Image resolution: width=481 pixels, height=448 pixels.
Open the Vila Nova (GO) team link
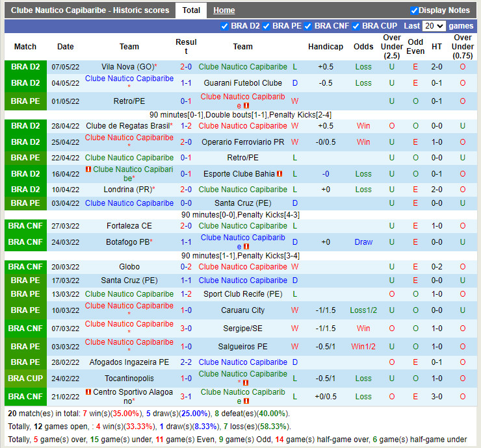(x=127, y=67)
